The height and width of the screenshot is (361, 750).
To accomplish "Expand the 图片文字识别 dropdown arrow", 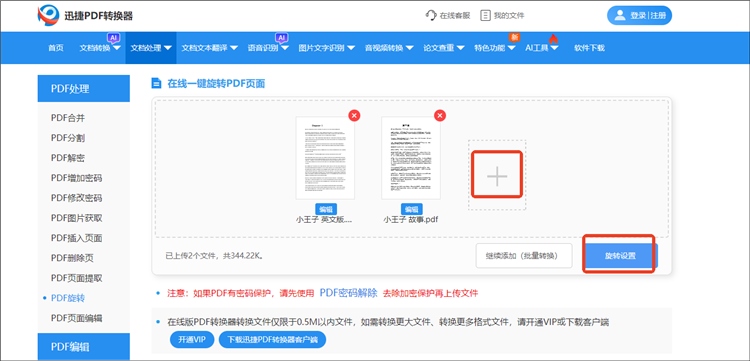I will 351,48.
